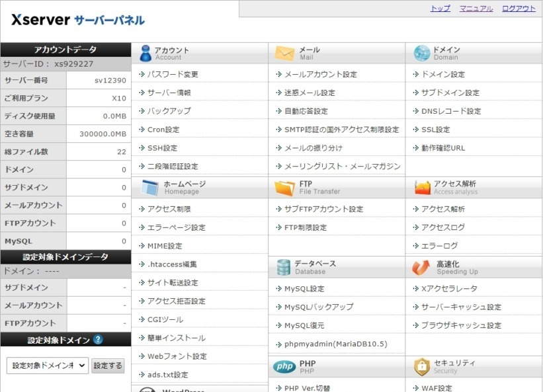Open 迷惑メール設定
Screen dimensions: 543x392
(310, 93)
